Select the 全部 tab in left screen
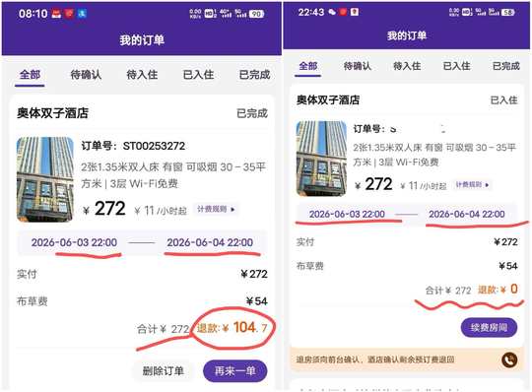 coord(30,74)
